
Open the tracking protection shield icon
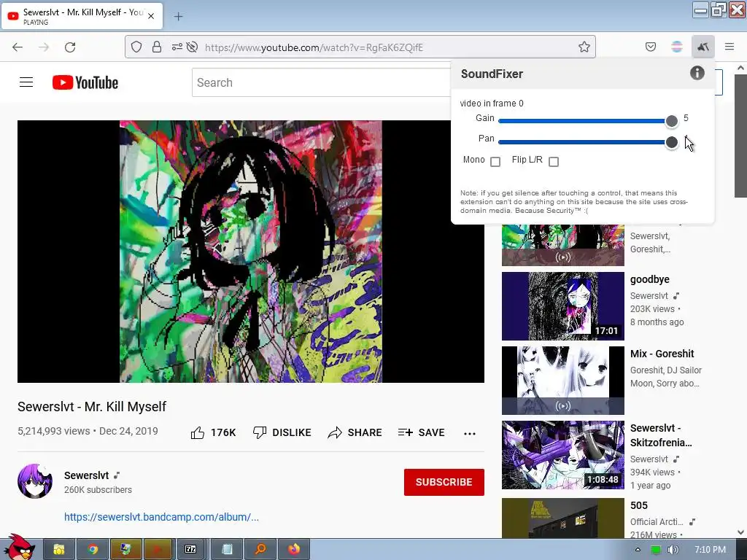click(x=136, y=47)
